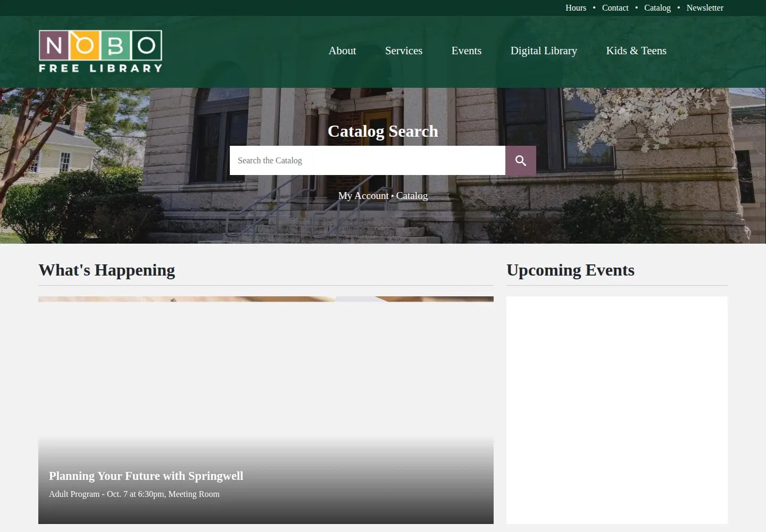
Task: Open Planning Your Future with Springwell
Action: coord(146,476)
